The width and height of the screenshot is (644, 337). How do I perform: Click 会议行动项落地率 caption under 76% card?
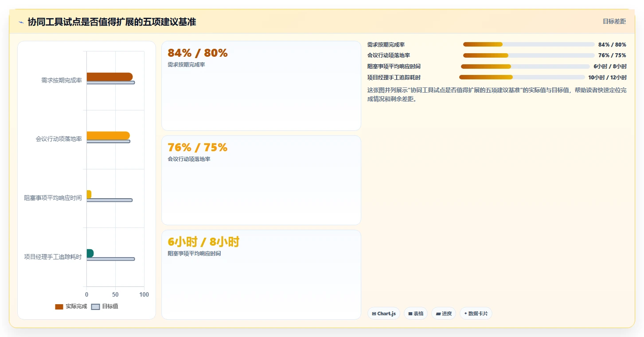189,159
